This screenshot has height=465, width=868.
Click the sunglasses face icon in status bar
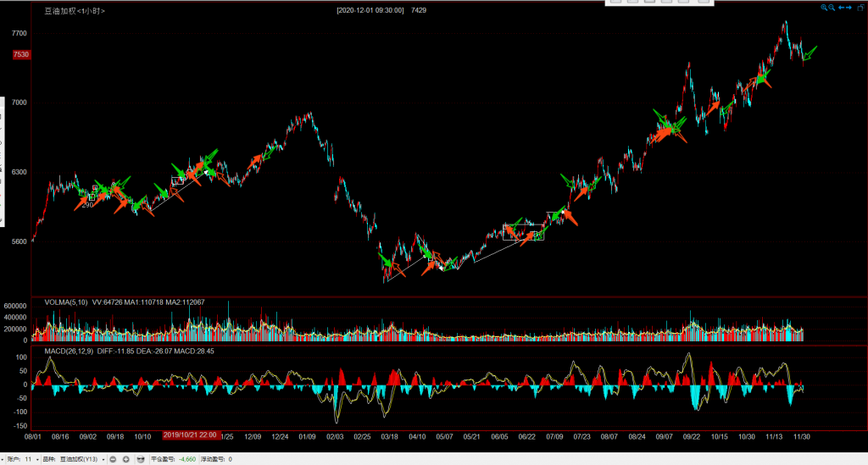(x=141, y=458)
